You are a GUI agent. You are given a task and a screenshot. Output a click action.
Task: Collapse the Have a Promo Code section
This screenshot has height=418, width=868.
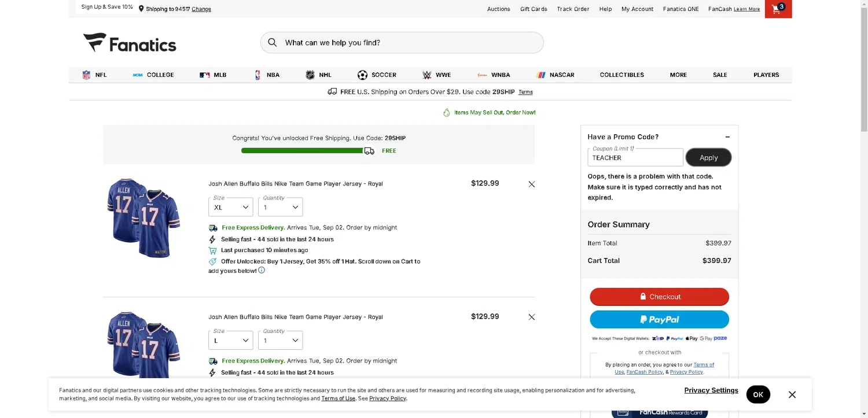pyautogui.click(x=727, y=137)
